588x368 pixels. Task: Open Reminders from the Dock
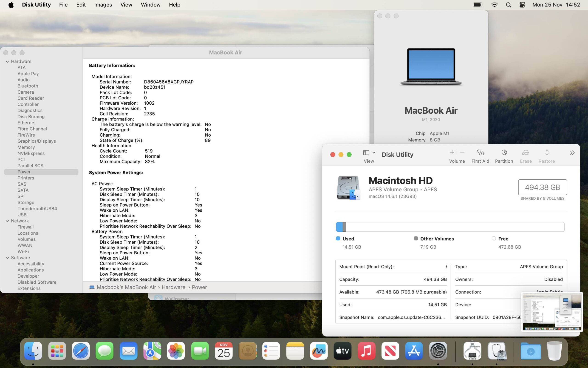click(x=271, y=351)
